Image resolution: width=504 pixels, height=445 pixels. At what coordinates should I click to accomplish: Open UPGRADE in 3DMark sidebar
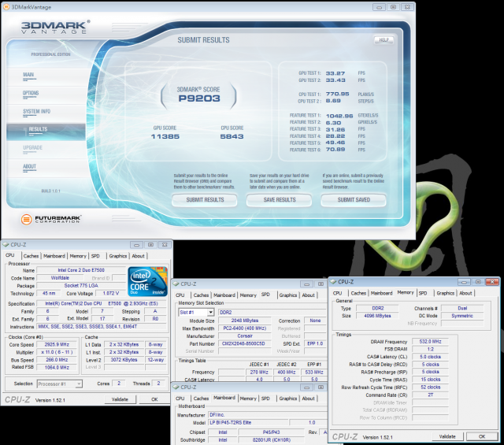[32, 147]
